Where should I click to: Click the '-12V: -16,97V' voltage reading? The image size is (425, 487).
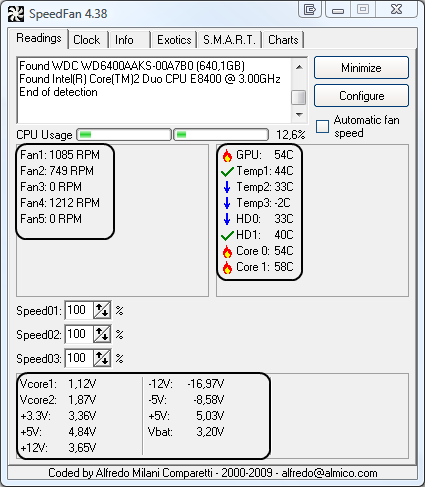click(186, 384)
